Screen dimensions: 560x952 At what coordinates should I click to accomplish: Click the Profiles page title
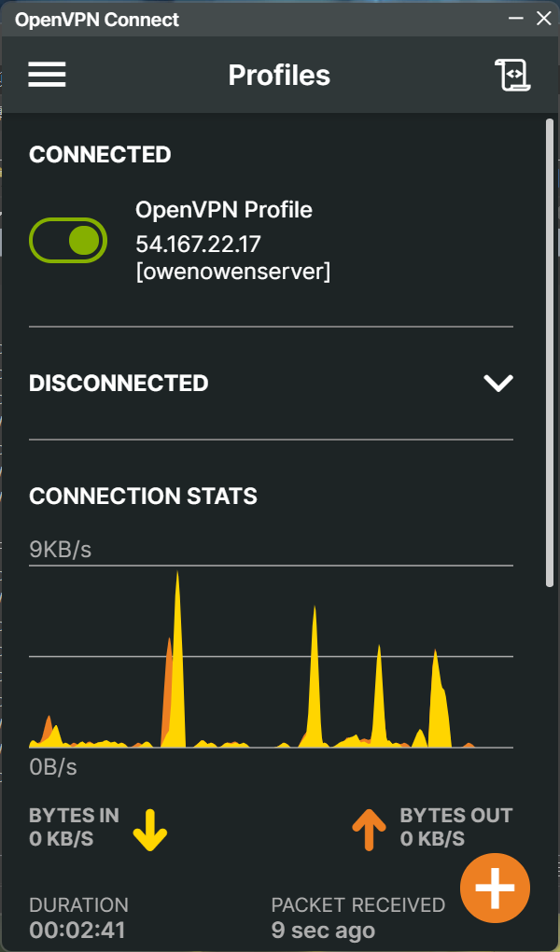coord(279,75)
